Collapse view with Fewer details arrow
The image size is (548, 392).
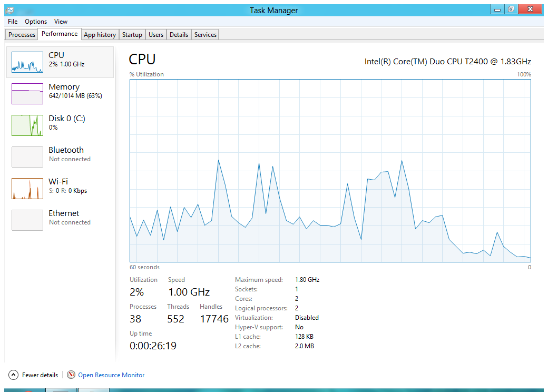(13, 375)
